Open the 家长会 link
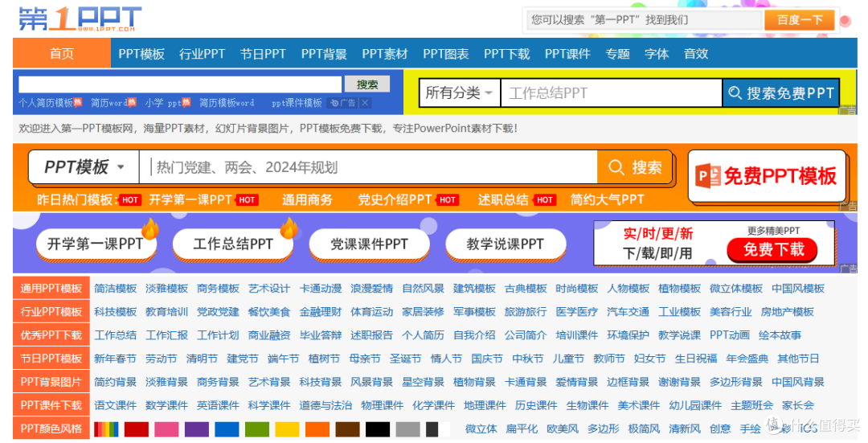 [x=798, y=404]
